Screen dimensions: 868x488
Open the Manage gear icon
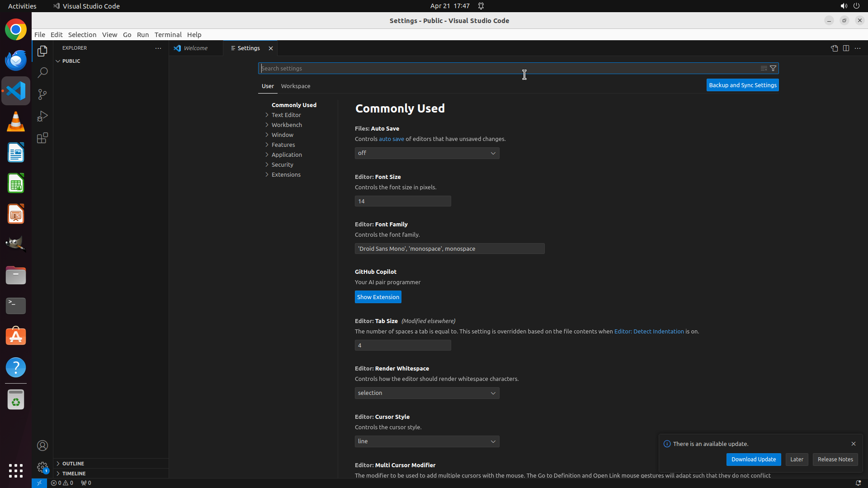click(x=42, y=467)
